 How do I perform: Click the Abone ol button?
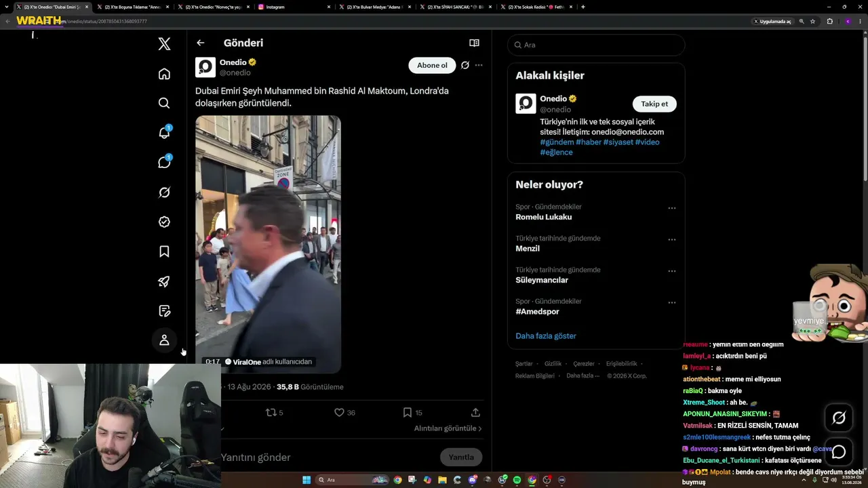click(432, 65)
